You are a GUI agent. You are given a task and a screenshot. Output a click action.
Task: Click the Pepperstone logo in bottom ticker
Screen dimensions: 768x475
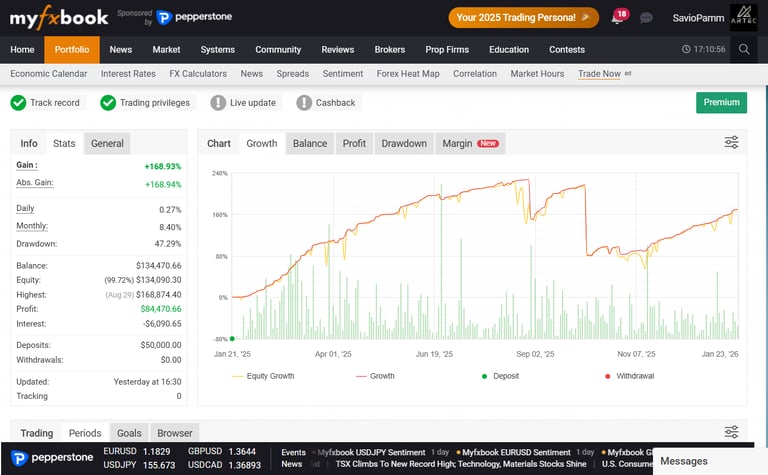[x=52, y=458]
